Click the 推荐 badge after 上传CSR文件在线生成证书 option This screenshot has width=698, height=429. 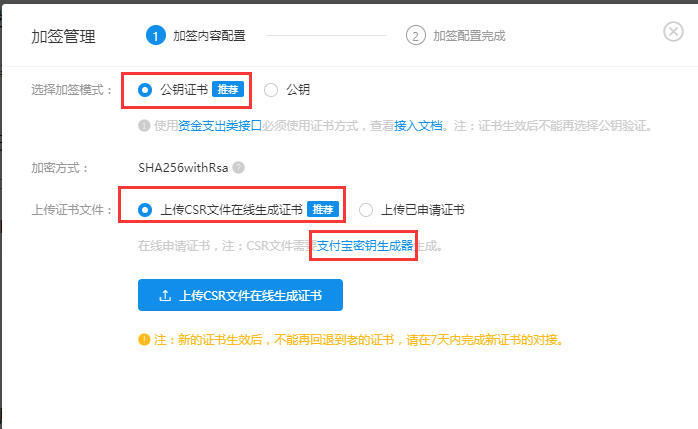(323, 209)
